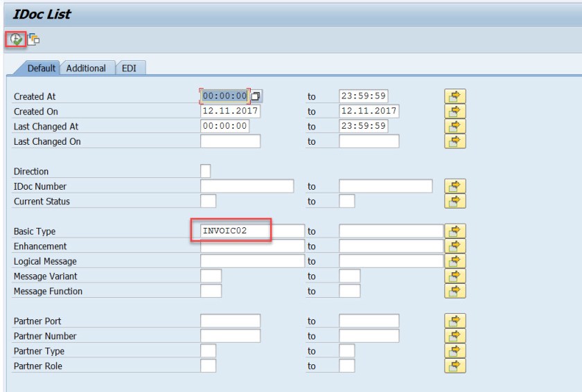
Task: Click the Execute clock icon
Action: pyautogui.click(x=15, y=39)
